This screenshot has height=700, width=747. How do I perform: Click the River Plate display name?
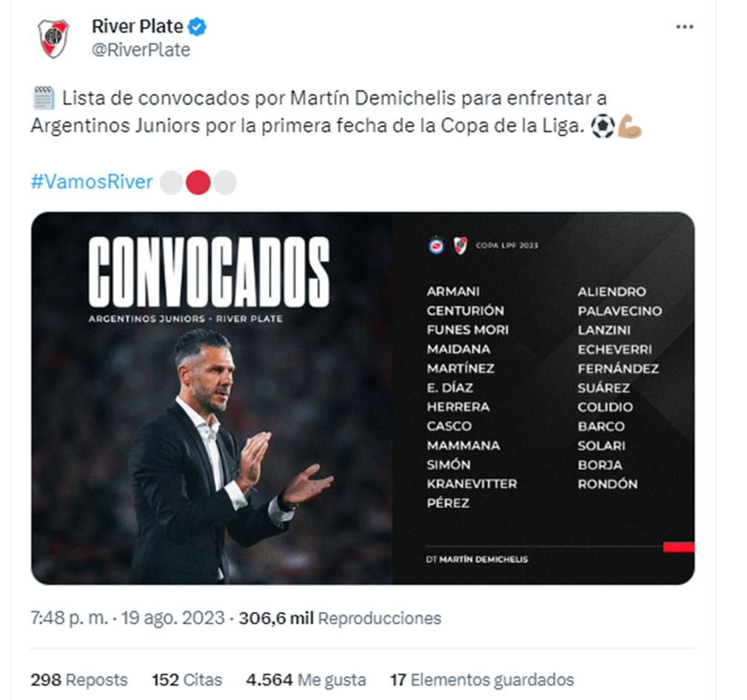coord(137,26)
